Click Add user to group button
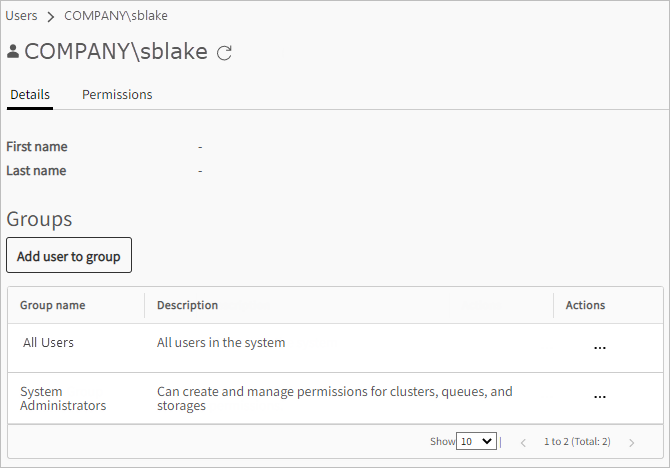The image size is (670, 468). click(x=69, y=256)
